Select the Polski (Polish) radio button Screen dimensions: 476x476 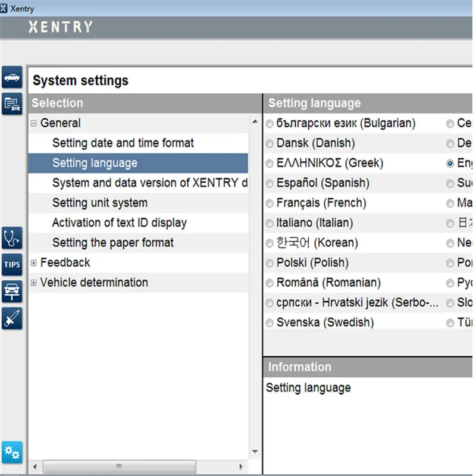pos(270,263)
